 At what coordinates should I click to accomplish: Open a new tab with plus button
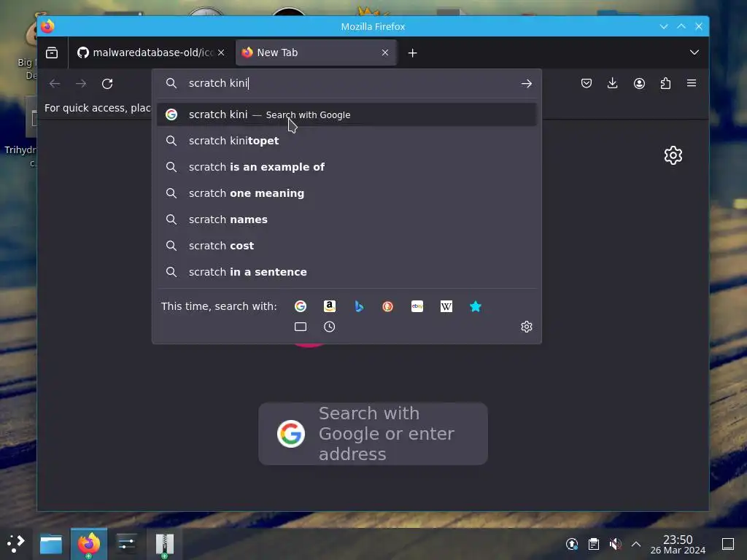413,52
